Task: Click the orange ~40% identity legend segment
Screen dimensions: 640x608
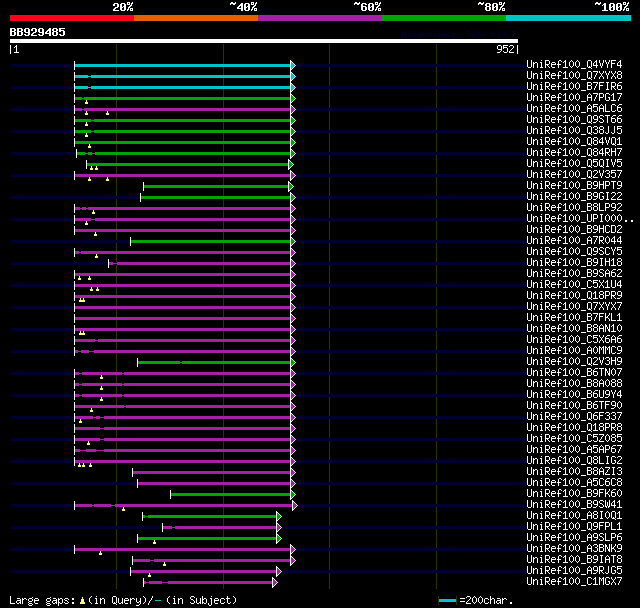Action: (x=196, y=18)
